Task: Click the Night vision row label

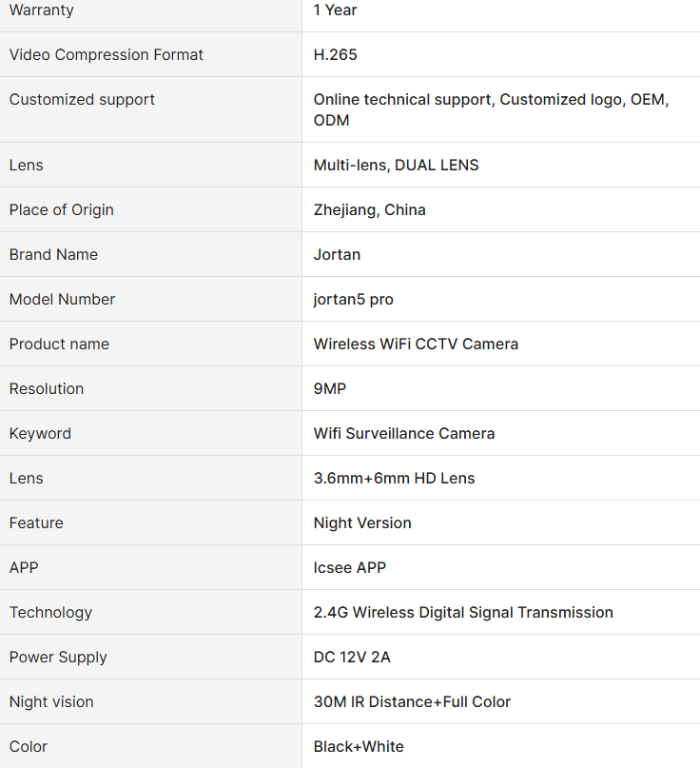Action: (51, 702)
